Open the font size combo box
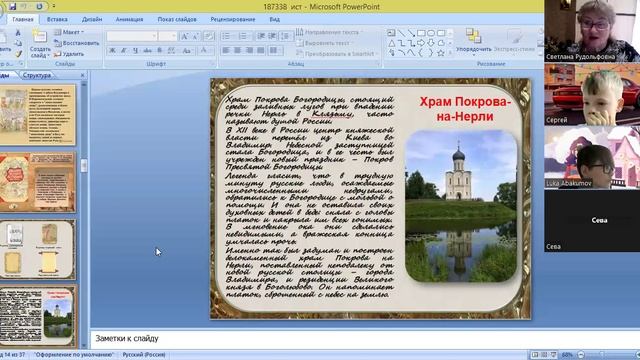 (168, 36)
